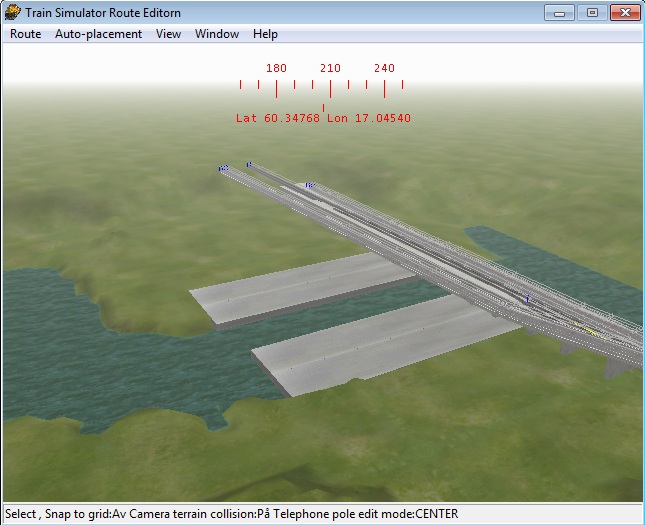645x525 pixels.
Task: Open the Route menu
Action: pos(25,34)
